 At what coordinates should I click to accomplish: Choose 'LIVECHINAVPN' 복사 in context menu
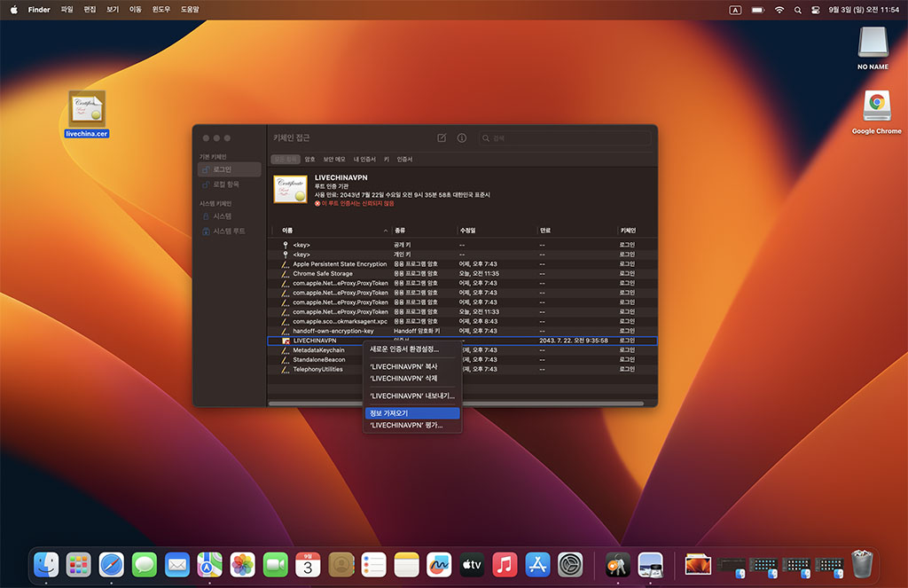[x=411, y=366]
